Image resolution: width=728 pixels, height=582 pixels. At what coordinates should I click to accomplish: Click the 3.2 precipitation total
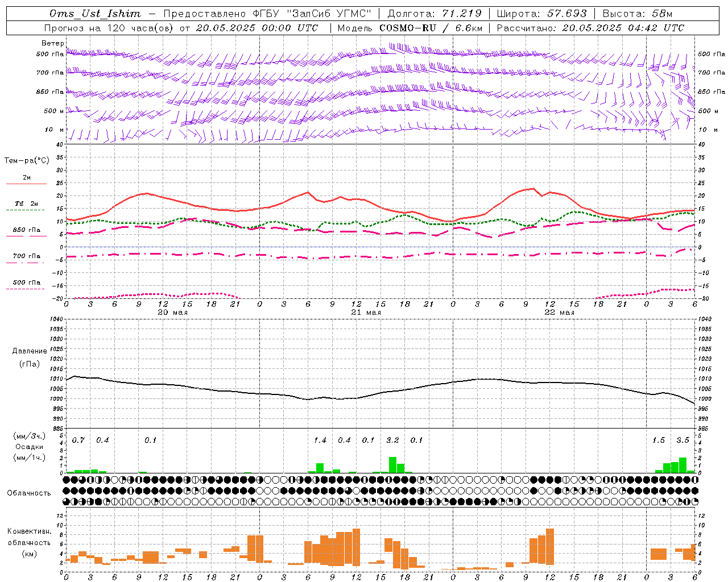(392, 440)
